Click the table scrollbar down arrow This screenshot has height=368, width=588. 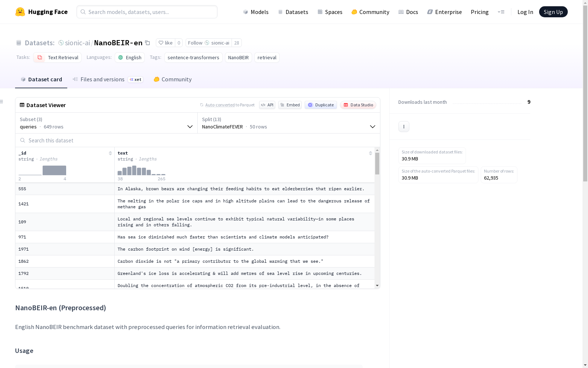377,286
